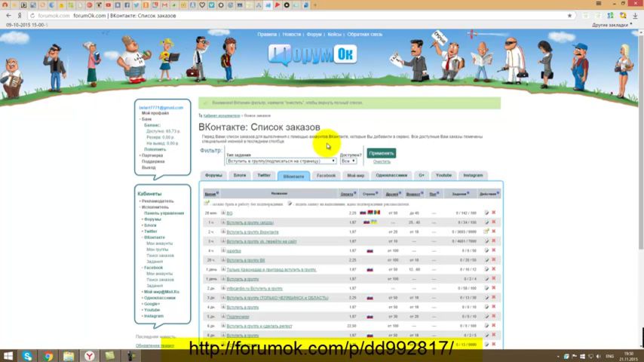Open the Обратная связь link in the top navigation
644x362 pixels.
[365, 35]
